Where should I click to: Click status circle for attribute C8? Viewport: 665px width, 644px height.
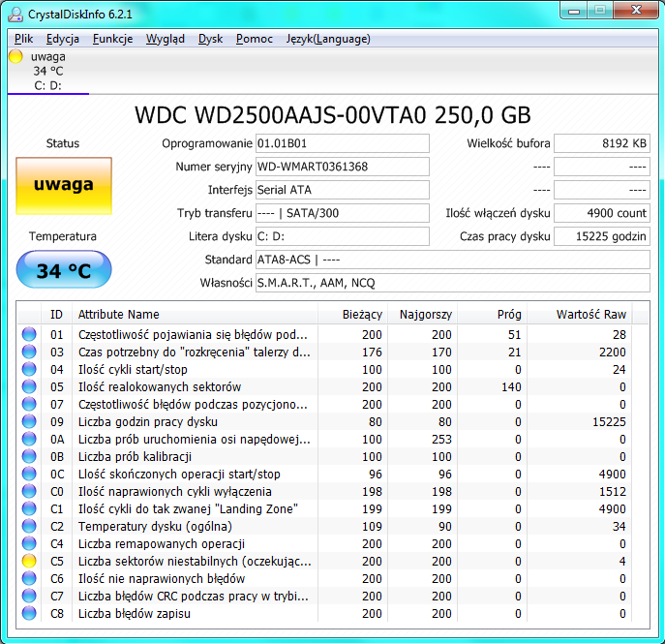click(x=29, y=613)
